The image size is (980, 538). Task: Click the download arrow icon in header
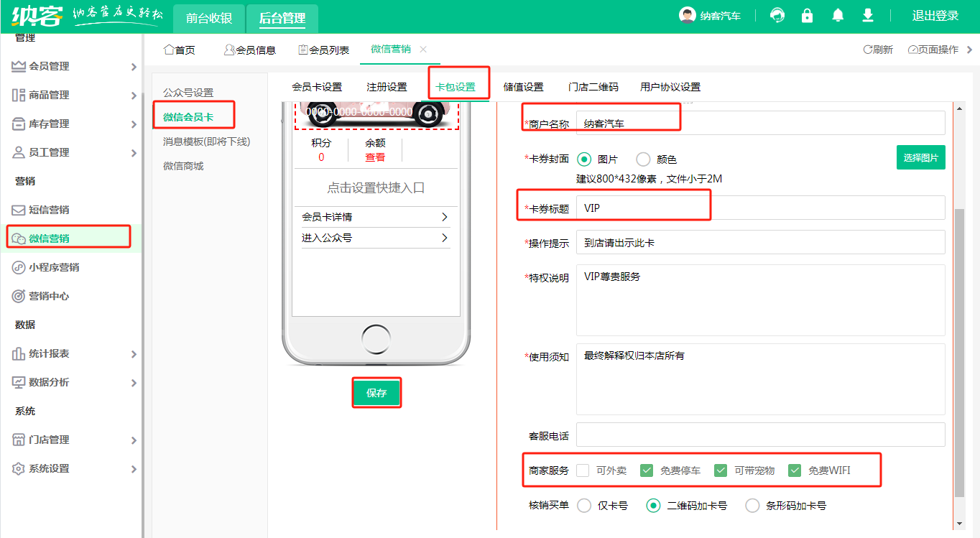[868, 15]
